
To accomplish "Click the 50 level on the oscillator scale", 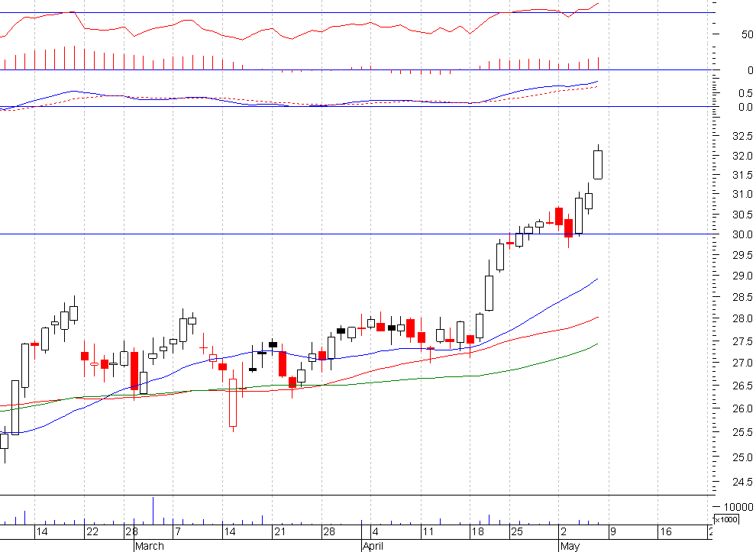I will [x=747, y=34].
